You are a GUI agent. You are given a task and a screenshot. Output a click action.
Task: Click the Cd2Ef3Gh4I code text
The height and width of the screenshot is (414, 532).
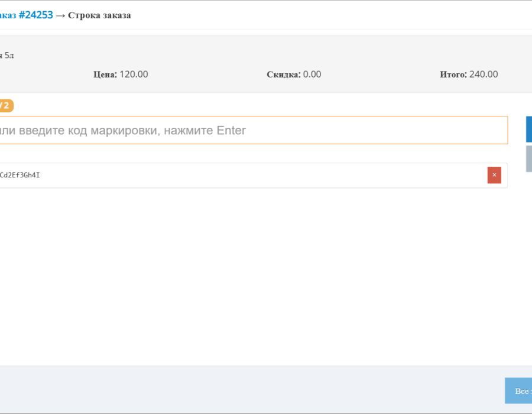pyautogui.click(x=20, y=175)
